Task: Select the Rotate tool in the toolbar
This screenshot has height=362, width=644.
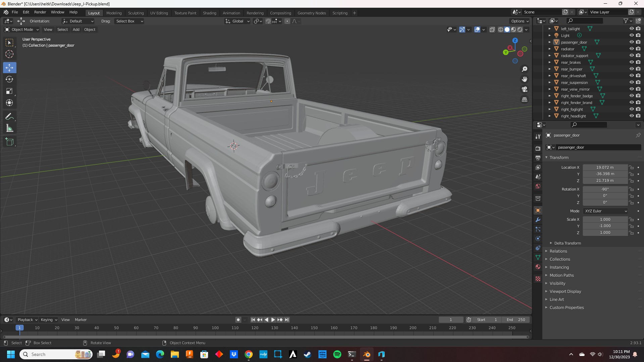Action: point(9,80)
